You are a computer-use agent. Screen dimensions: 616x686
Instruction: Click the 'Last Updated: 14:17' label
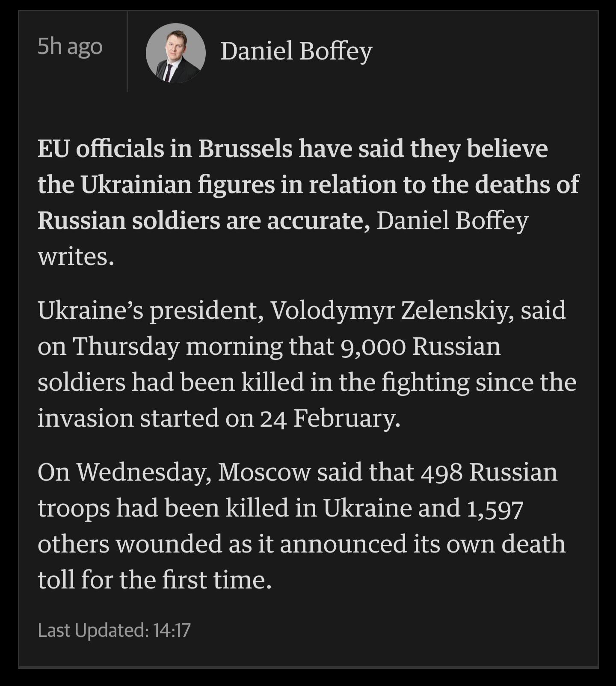[114, 630]
